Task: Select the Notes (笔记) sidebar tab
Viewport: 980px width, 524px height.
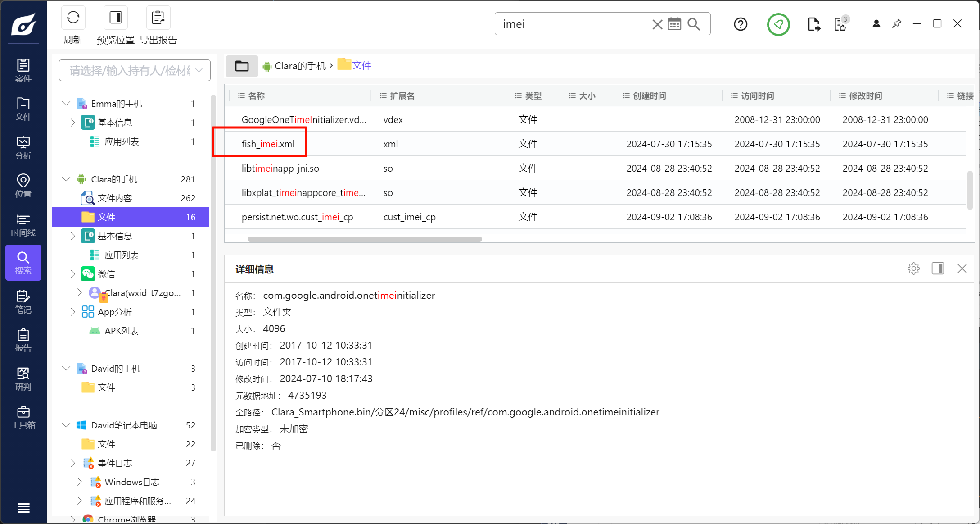Action: pos(23,302)
